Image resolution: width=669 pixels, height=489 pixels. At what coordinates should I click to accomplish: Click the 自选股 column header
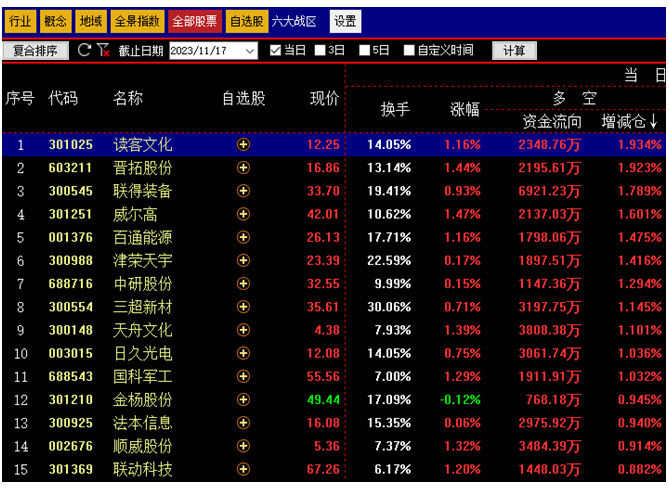pos(244,99)
